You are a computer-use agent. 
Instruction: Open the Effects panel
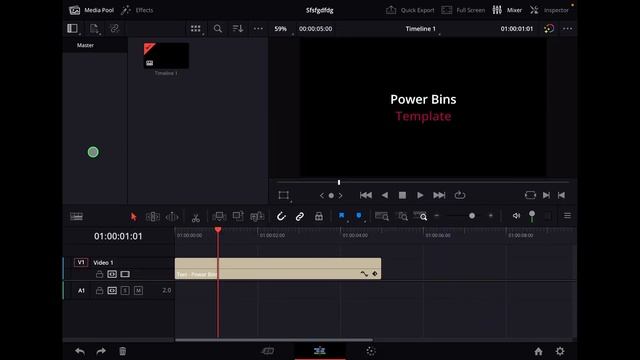click(x=137, y=10)
